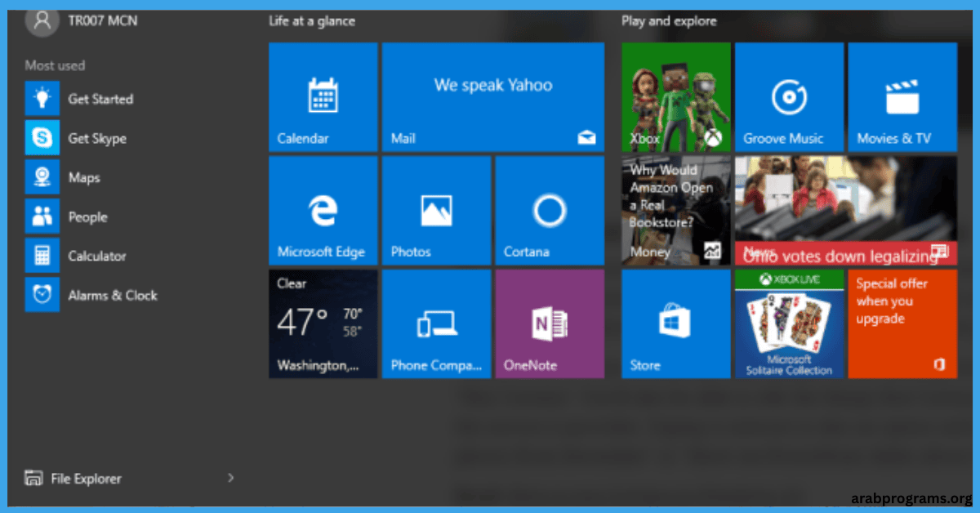Viewport: 980px width, 513px height.
Task: Open the Phone Companion tile
Action: pyautogui.click(x=436, y=324)
